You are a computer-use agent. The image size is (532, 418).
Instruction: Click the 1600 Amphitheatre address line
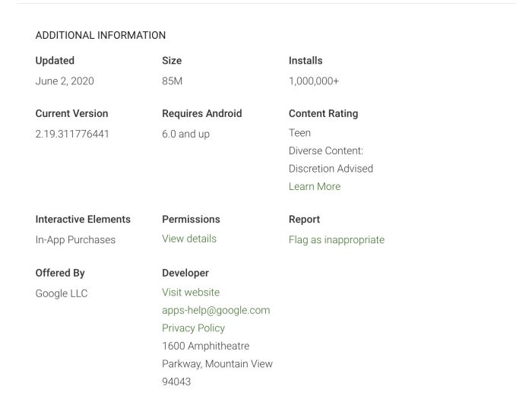click(x=205, y=346)
